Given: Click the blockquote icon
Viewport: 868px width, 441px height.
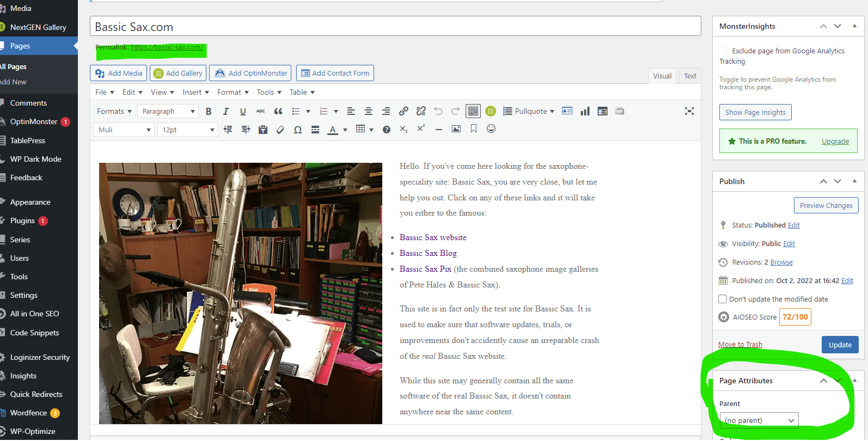Looking at the screenshot, I should (x=278, y=111).
